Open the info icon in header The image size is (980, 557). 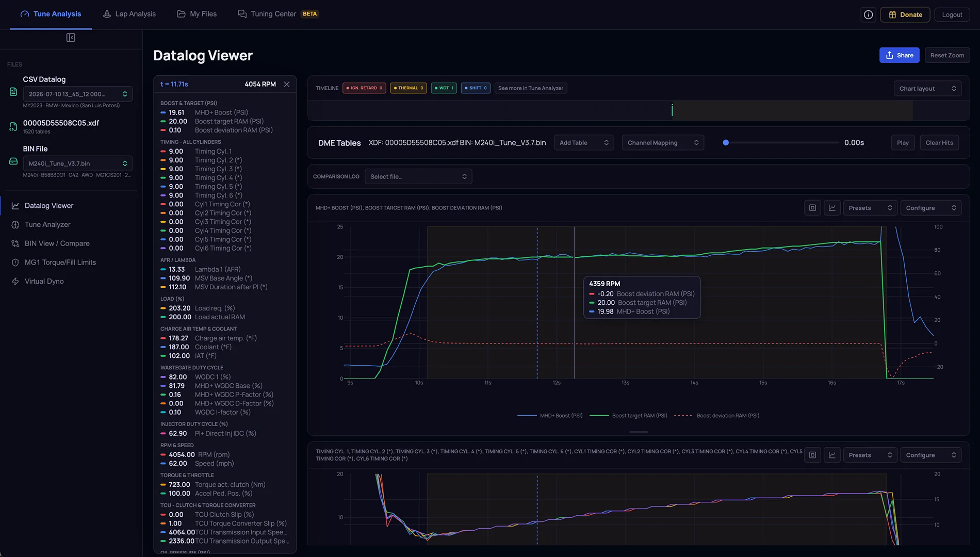click(x=869, y=14)
